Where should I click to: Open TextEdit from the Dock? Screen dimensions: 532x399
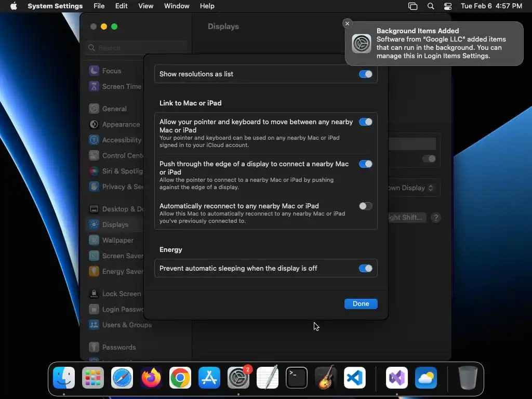[x=268, y=378]
